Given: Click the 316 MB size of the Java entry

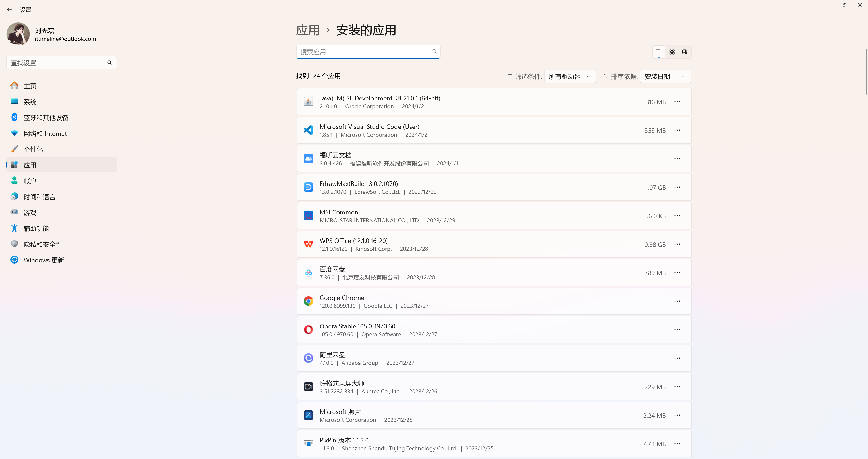Looking at the screenshot, I should pos(655,102).
